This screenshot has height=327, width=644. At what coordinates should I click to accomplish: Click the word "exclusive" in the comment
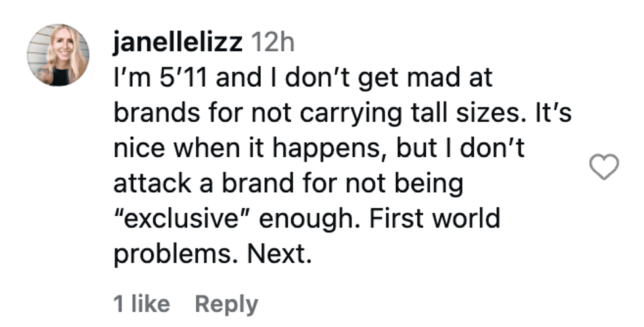(182, 219)
